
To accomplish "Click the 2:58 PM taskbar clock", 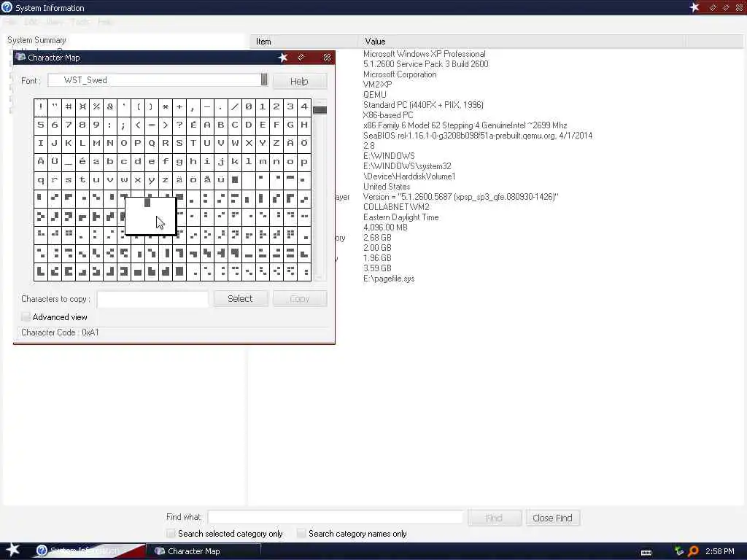I will 719,551.
